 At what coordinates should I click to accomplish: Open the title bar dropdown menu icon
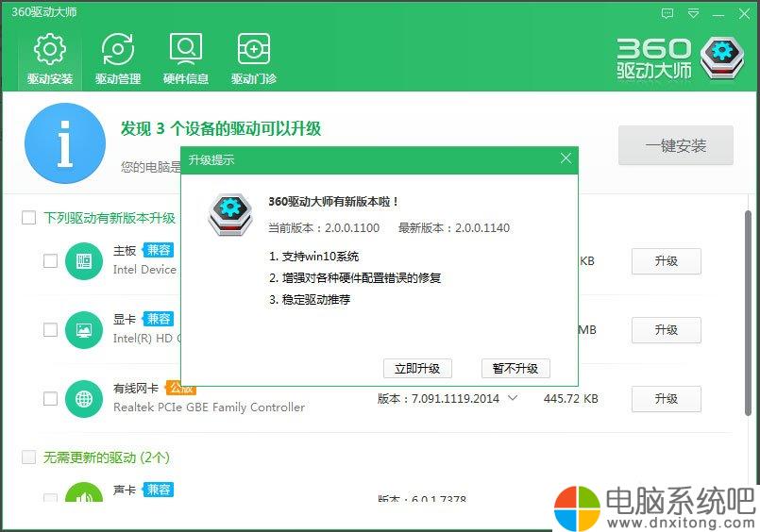click(x=694, y=13)
